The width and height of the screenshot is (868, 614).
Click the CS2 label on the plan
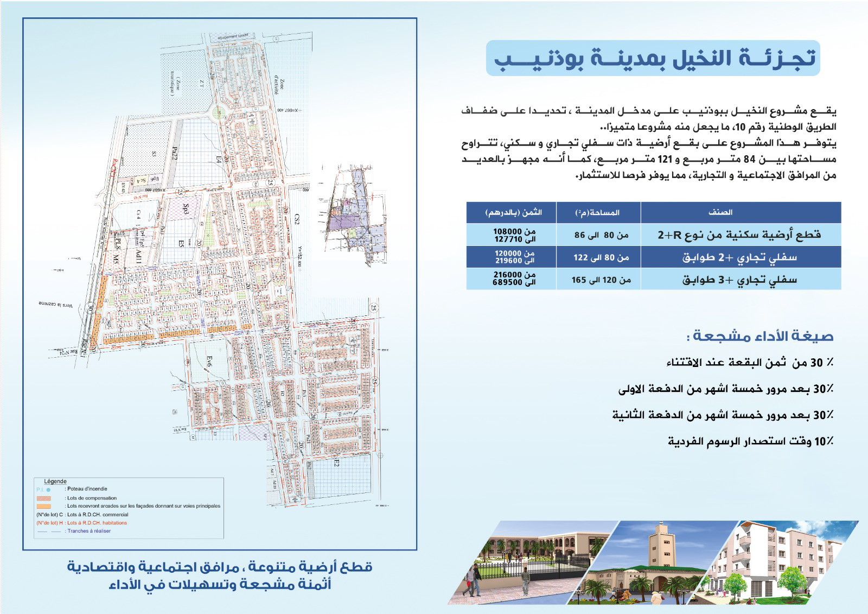pyautogui.click(x=297, y=219)
